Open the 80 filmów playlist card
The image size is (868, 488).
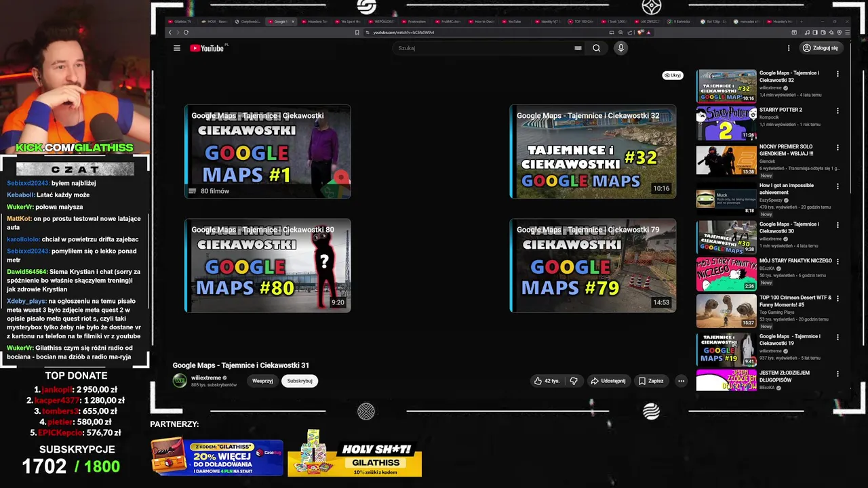pyautogui.click(x=267, y=151)
